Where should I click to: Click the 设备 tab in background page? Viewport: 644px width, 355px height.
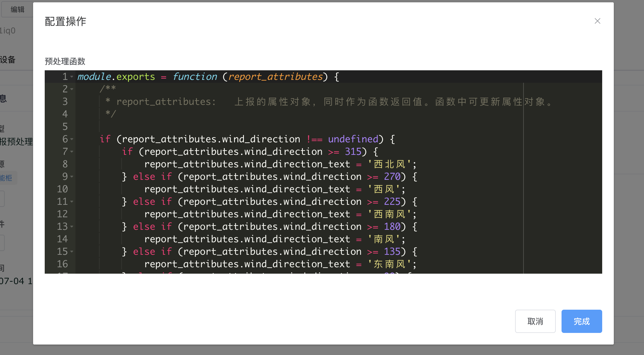click(8, 60)
